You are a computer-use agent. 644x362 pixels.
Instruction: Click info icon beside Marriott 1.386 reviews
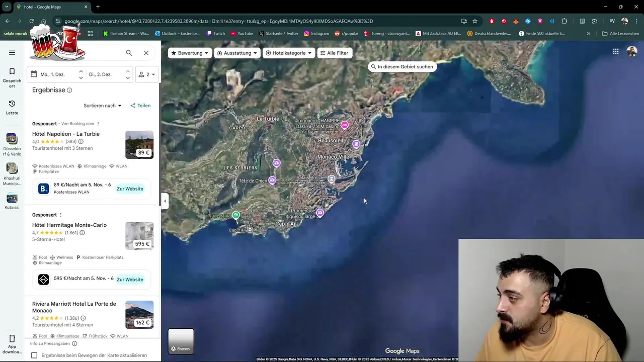point(83,318)
